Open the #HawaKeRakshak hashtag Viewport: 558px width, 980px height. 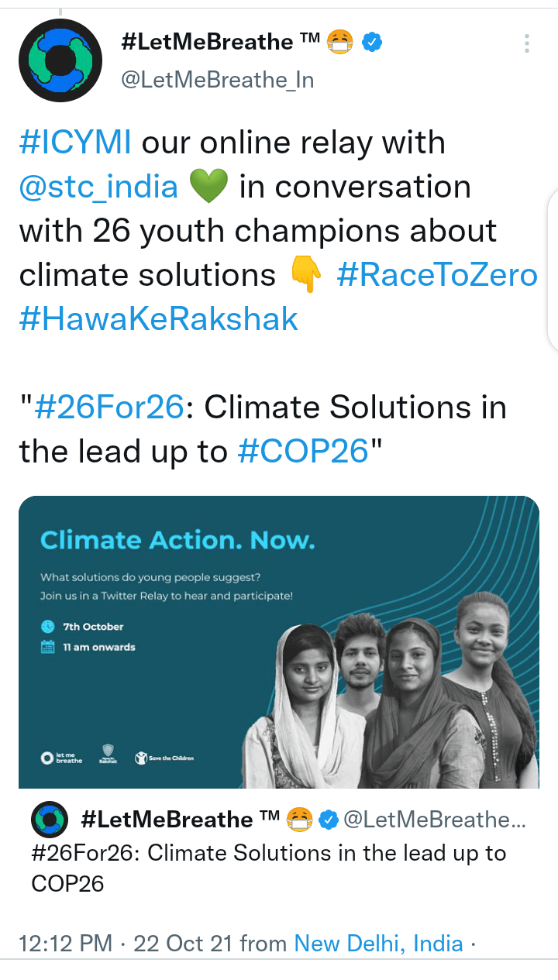(158, 318)
